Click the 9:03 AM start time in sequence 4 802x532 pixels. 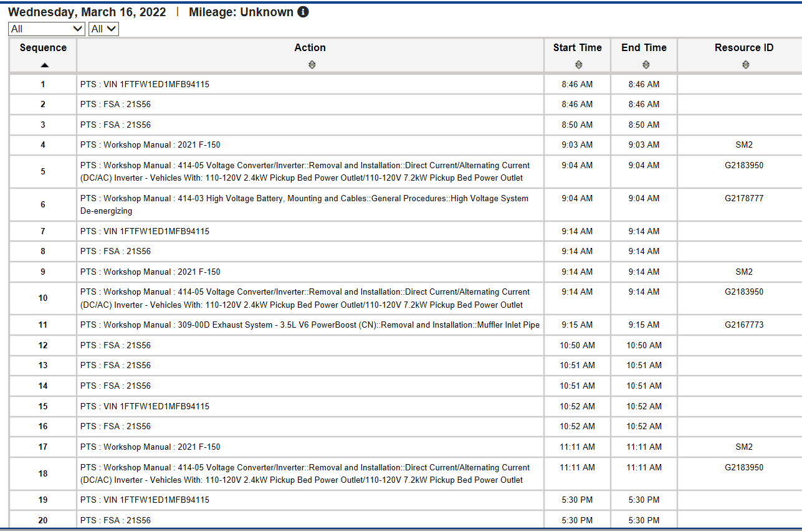[x=577, y=145]
